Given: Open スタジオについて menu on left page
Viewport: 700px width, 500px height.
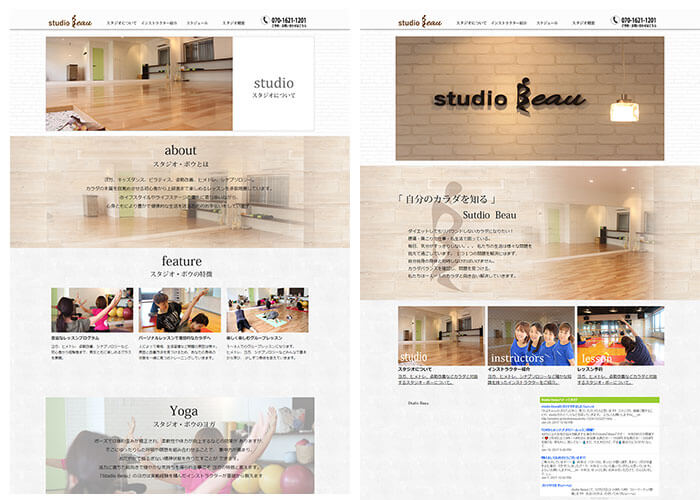Looking at the screenshot, I should [121, 23].
